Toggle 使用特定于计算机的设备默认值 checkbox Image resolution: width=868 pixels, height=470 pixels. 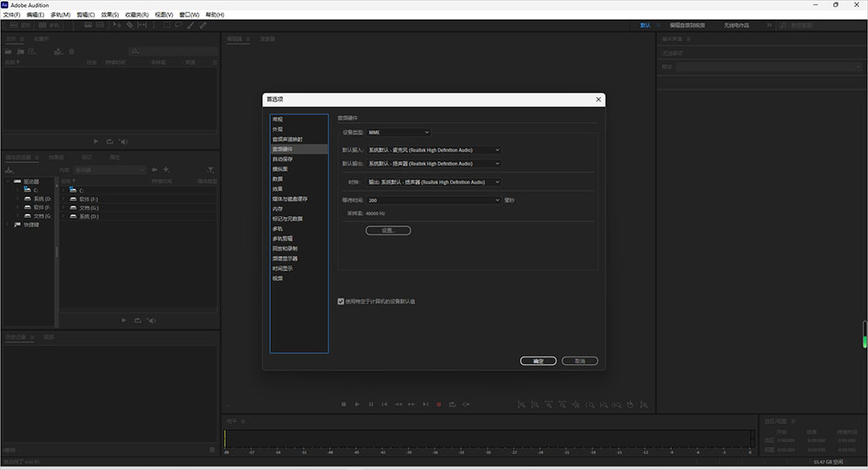341,301
